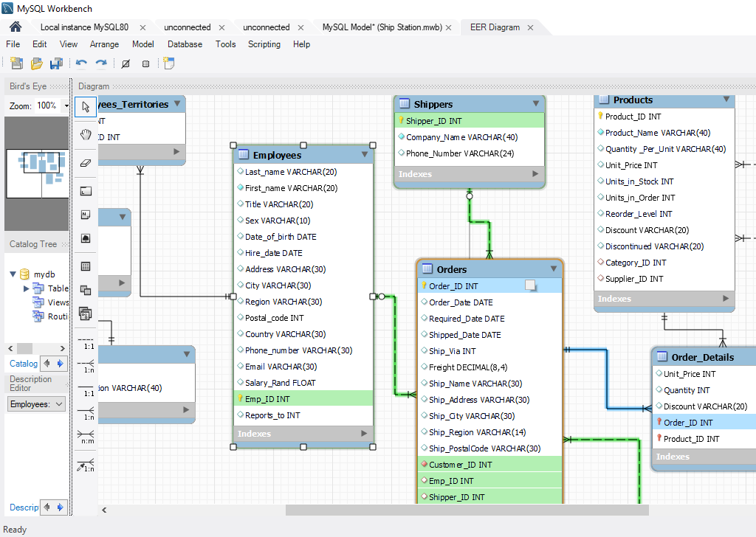
Task: Collapse the mydb catalog tree node
Action: pos(13,274)
